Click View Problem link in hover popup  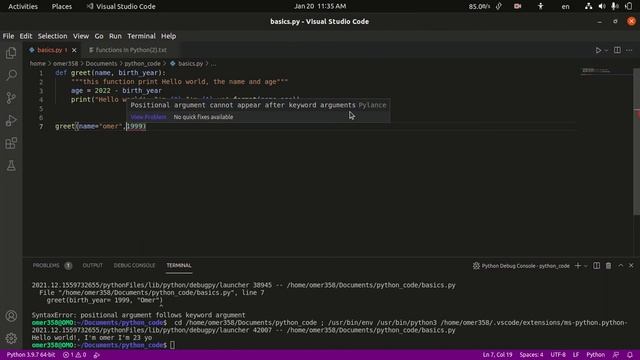pos(148,117)
